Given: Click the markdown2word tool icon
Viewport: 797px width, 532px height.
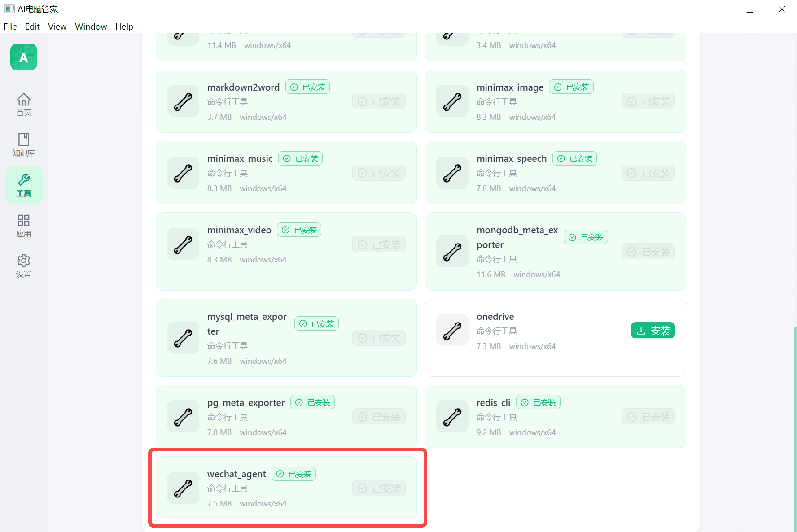Looking at the screenshot, I should point(183,101).
